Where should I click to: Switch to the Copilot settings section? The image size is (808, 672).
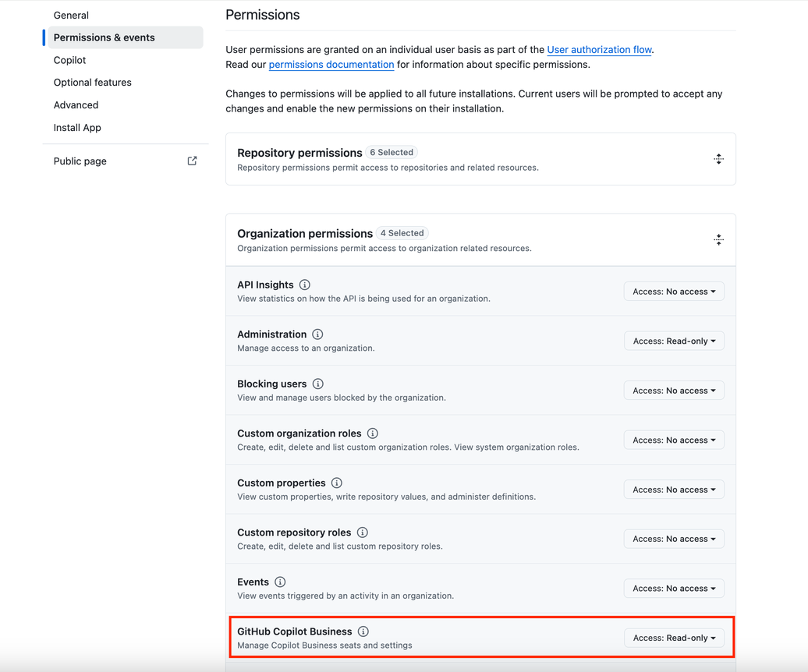tap(69, 60)
